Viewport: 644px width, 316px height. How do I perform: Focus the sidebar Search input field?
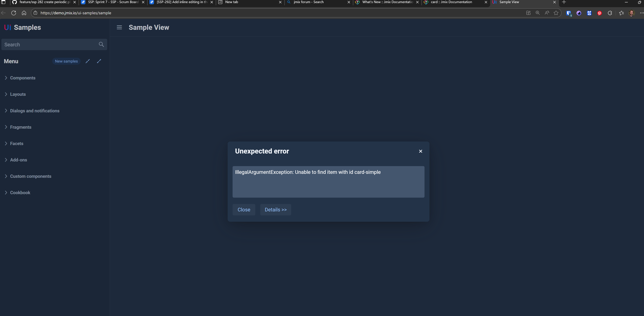(x=50, y=44)
